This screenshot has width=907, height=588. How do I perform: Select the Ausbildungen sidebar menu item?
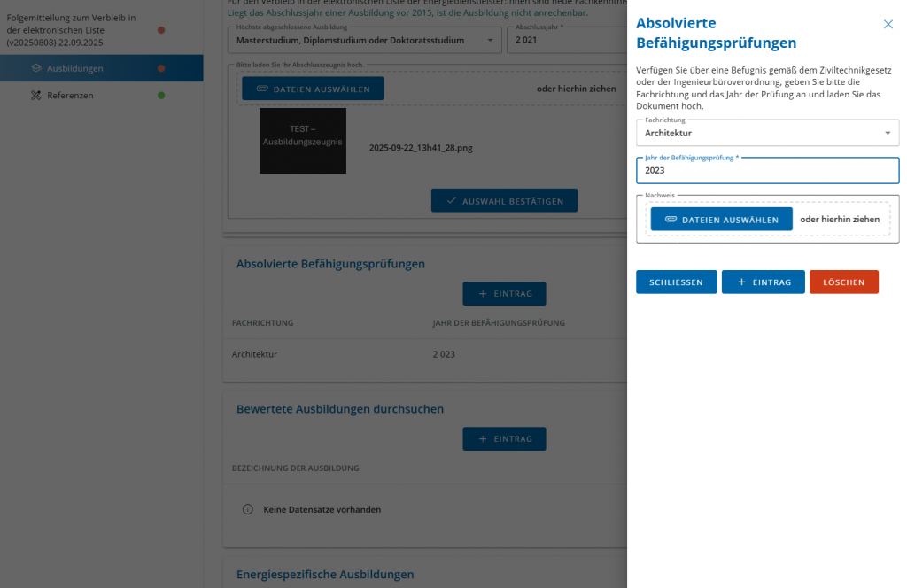[x=75, y=68]
